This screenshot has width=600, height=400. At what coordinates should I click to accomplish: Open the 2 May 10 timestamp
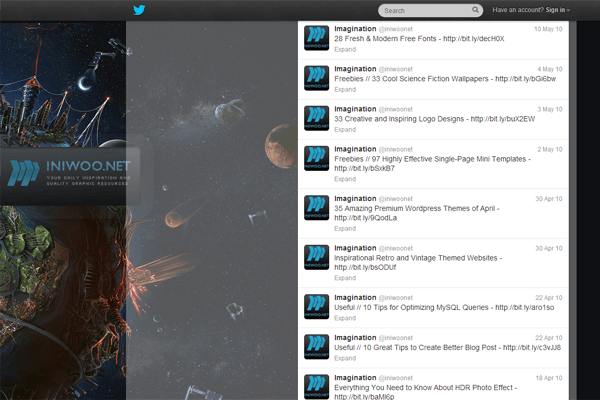550,150
